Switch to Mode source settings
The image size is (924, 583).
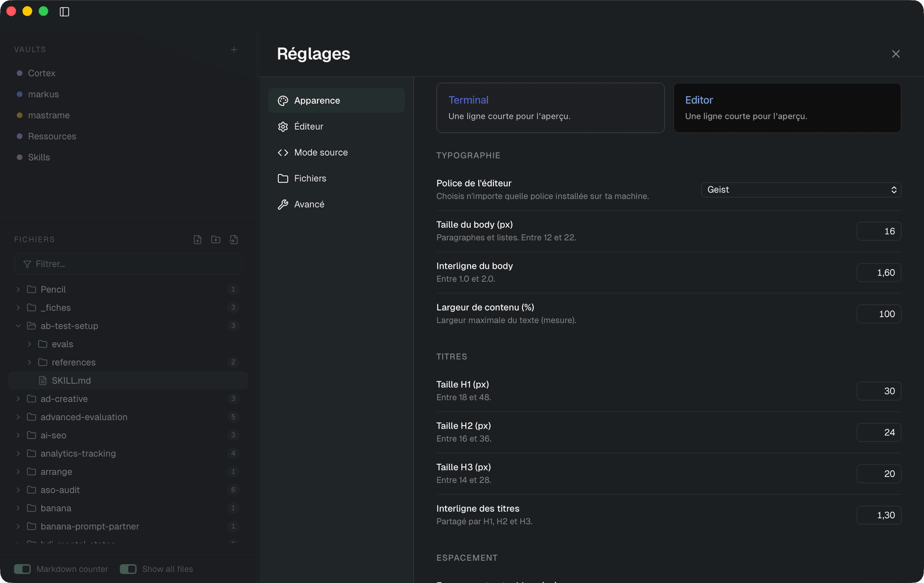coord(336,152)
